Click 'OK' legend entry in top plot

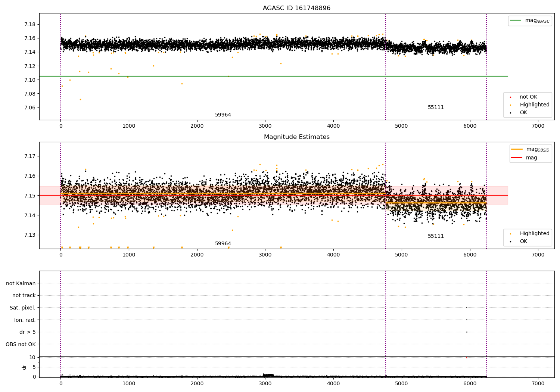tap(523, 113)
